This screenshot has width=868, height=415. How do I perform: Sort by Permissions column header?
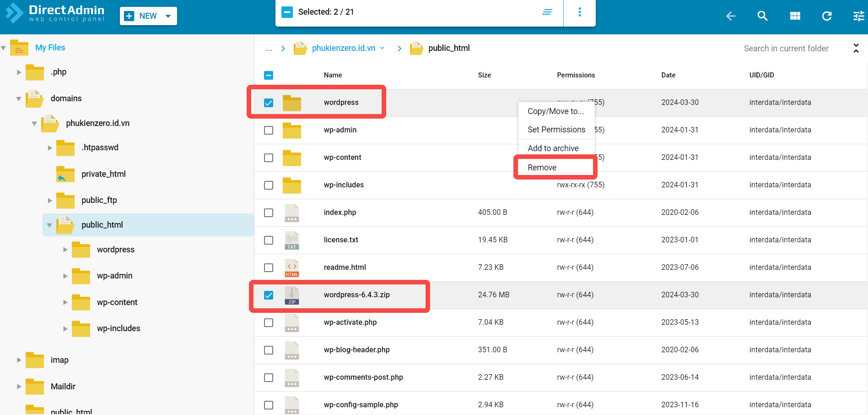576,75
